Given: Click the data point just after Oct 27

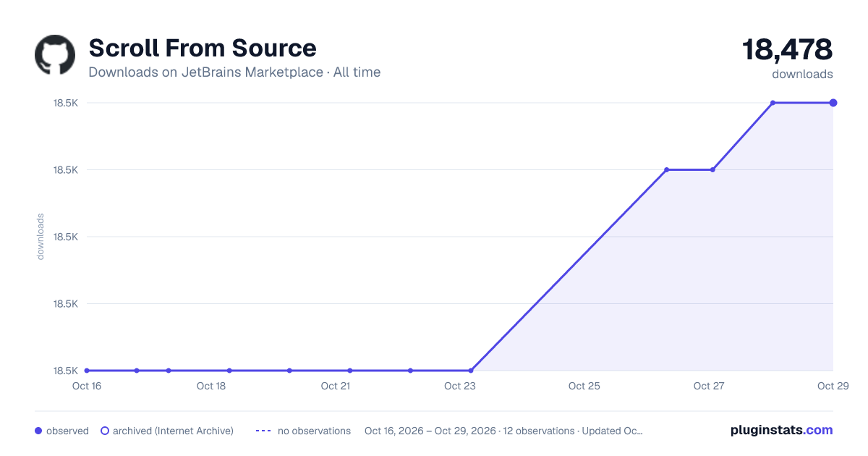Looking at the screenshot, I should click(x=713, y=169).
